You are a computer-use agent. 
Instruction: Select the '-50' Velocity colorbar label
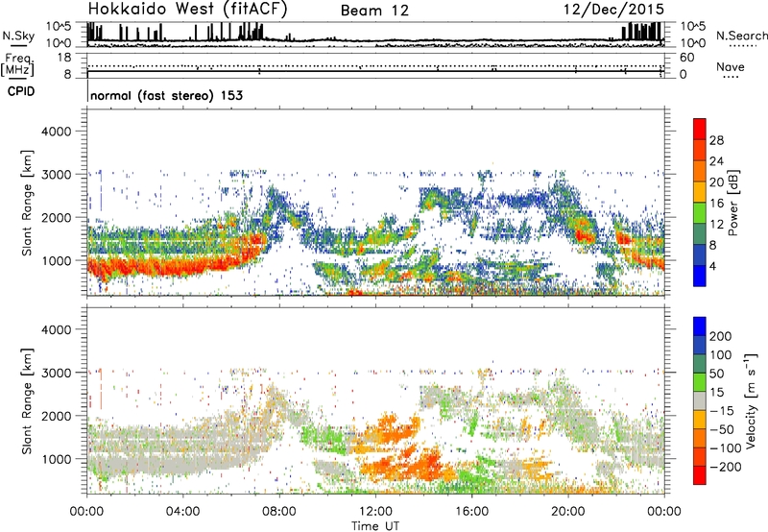tap(722, 429)
